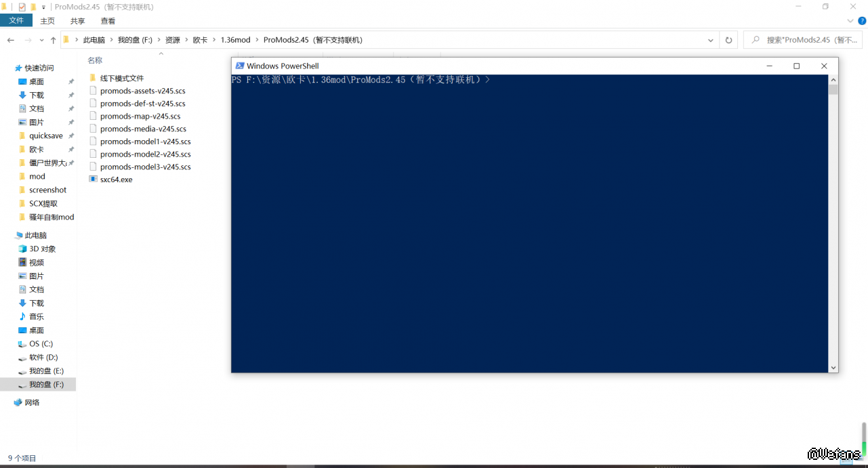Open address bar history dropdown

click(710, 40)
